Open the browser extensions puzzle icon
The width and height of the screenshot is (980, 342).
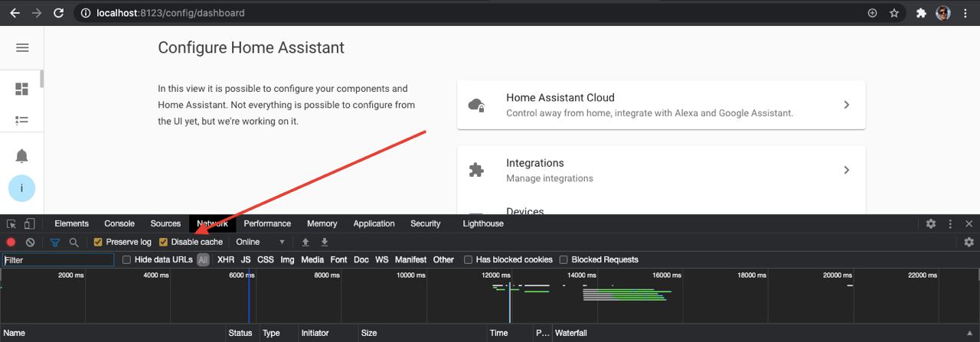click(921, 13)
